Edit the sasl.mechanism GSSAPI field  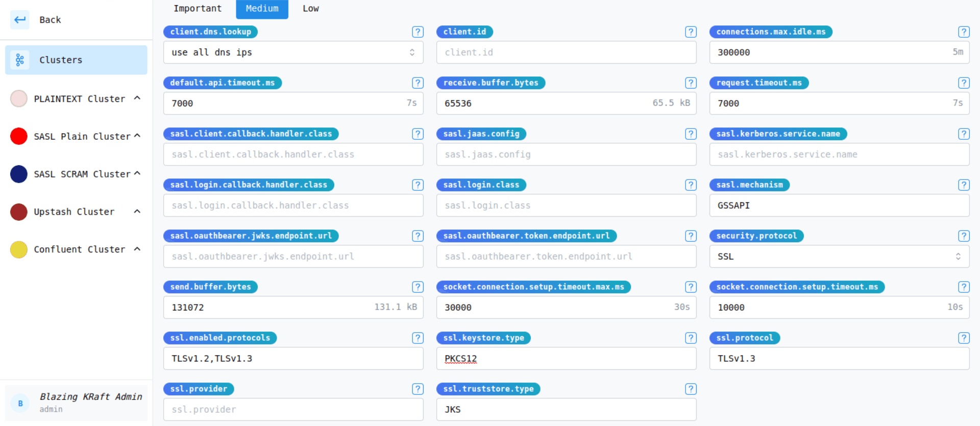tap(840, 205)
